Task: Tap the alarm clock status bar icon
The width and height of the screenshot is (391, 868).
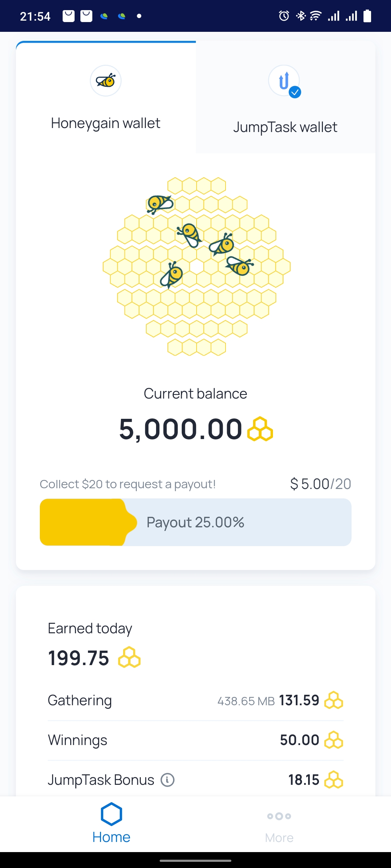Action: point(284,16)
